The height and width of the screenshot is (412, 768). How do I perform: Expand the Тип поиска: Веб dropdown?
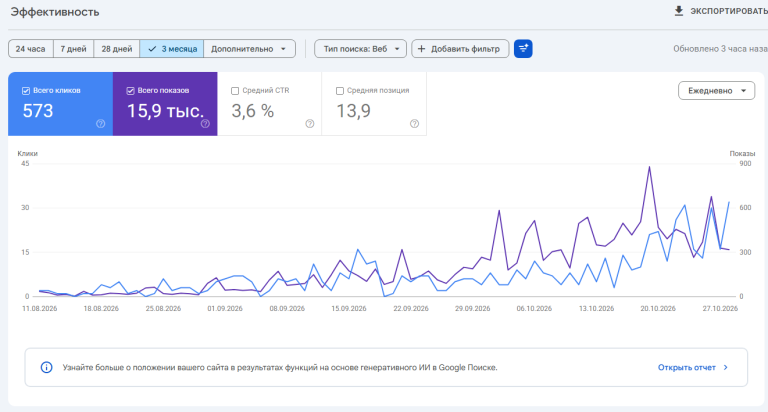(360, 48)
